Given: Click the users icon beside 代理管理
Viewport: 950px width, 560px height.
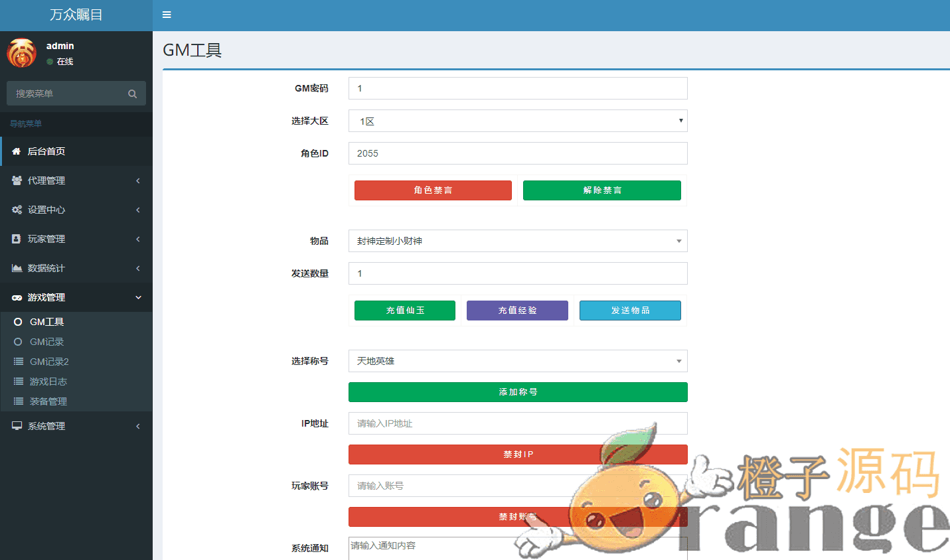Looking at the screenshot, I should click(x=17, y=180).
